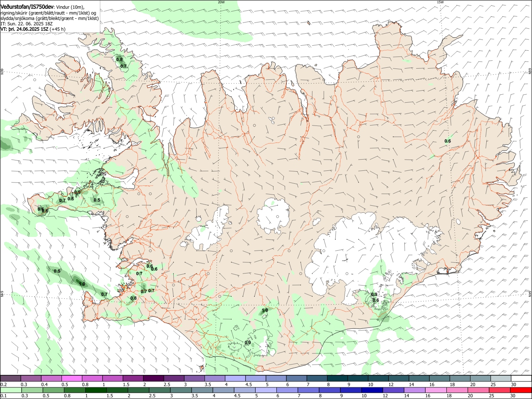The width and height of the screenshot is (532, 399).
Task: Click the 0.9 value south of Vatnajökull
Action: pyautogui.click(x=374, y=295)
